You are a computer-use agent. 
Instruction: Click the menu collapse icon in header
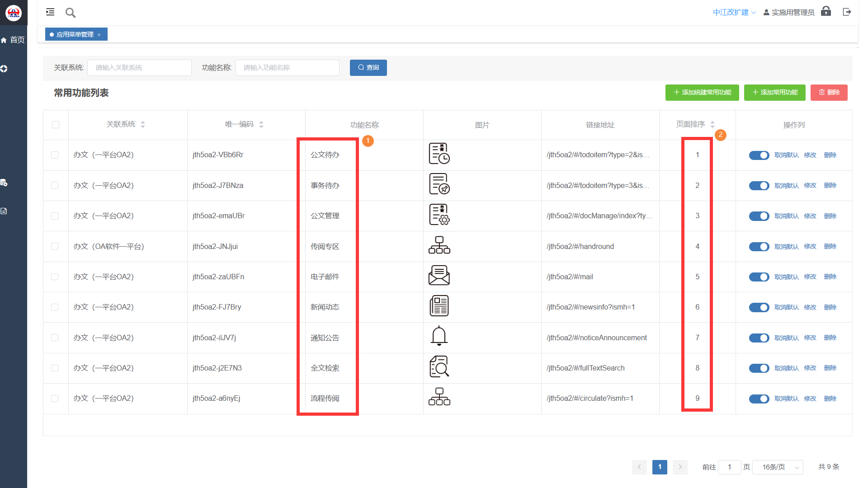point(50,12)
